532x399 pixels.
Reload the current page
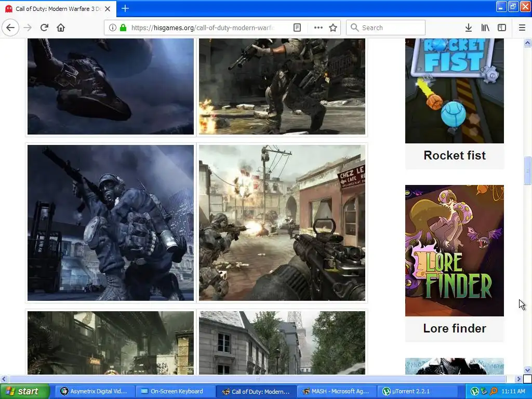(x=45, y=28)
